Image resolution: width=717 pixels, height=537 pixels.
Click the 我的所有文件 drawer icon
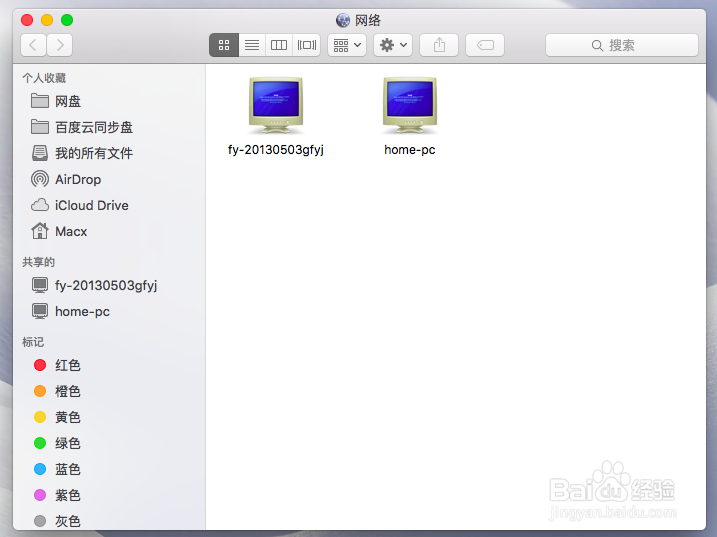click(40, 153)
